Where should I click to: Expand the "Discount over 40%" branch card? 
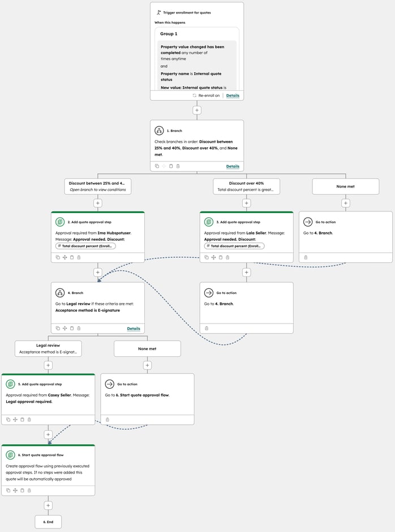[246, 186]
